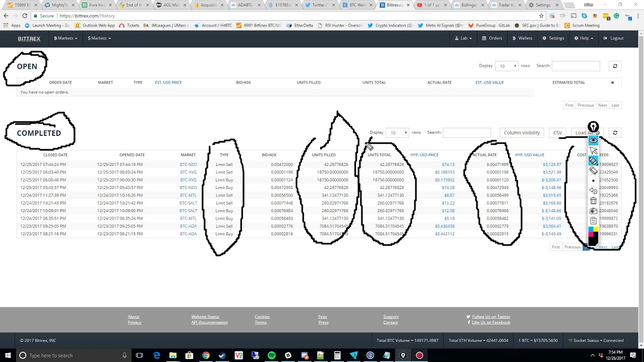The image size is (644, 362).
Task: Open the Epic Pen logo menu button
Action: (593, 127)
